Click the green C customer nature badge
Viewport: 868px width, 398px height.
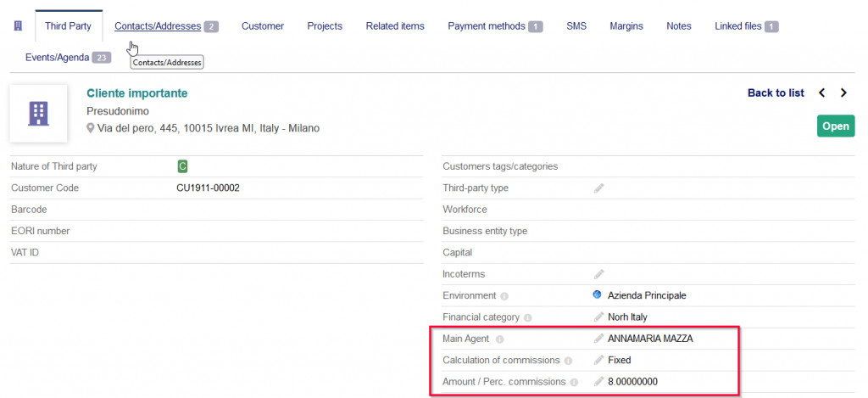pos(182,166)
